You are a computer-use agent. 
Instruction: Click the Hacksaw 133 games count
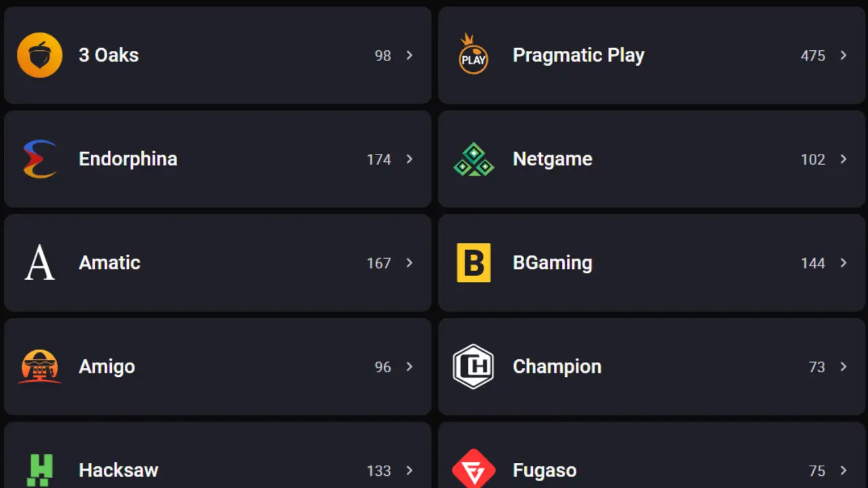click(378, 471)
